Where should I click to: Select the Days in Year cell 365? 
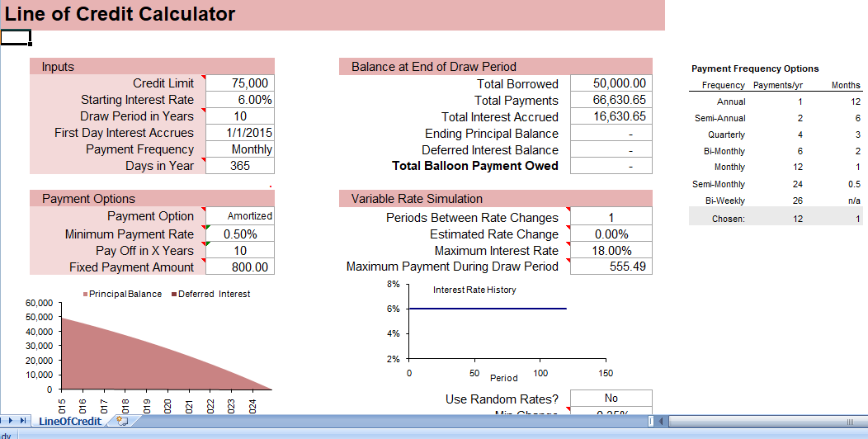tap(240, 166)
